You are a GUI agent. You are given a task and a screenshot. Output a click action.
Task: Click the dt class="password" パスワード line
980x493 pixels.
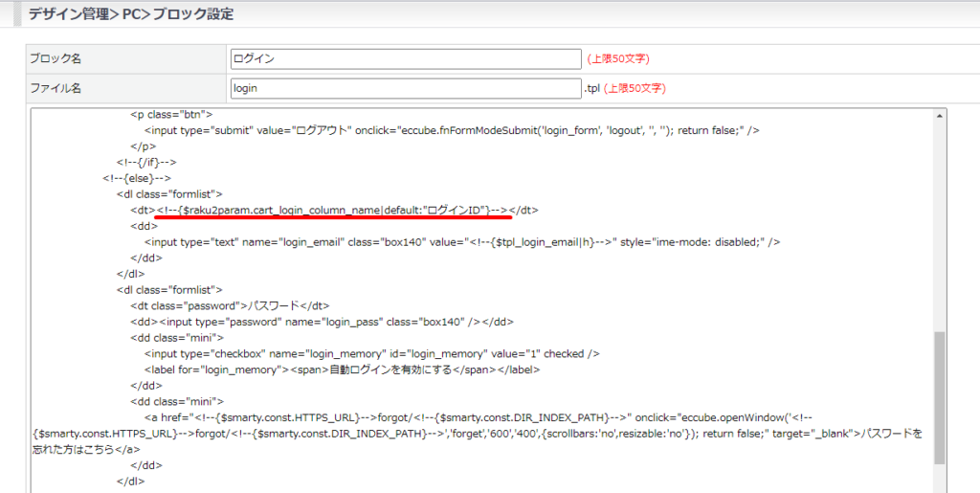pos(230,305)
